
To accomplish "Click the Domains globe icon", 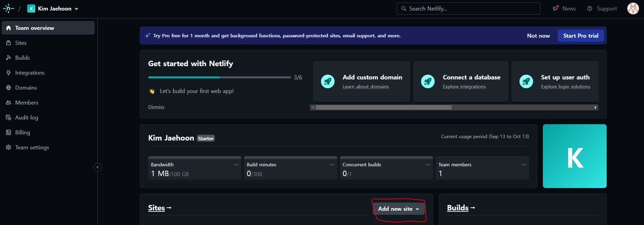I will click(x=8, y=88).
